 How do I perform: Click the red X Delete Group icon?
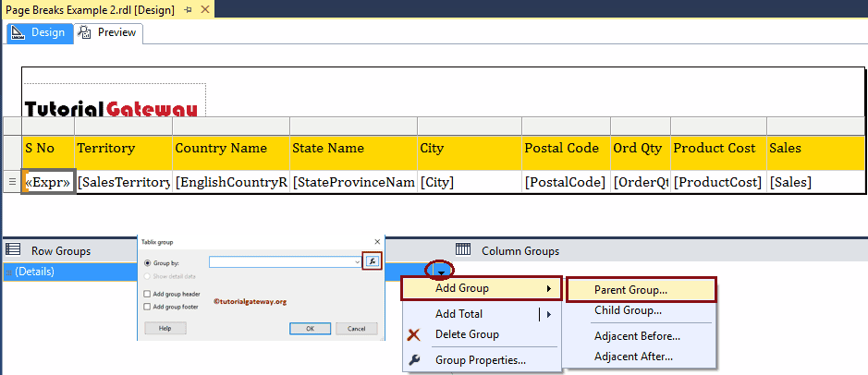pos(414,334)
